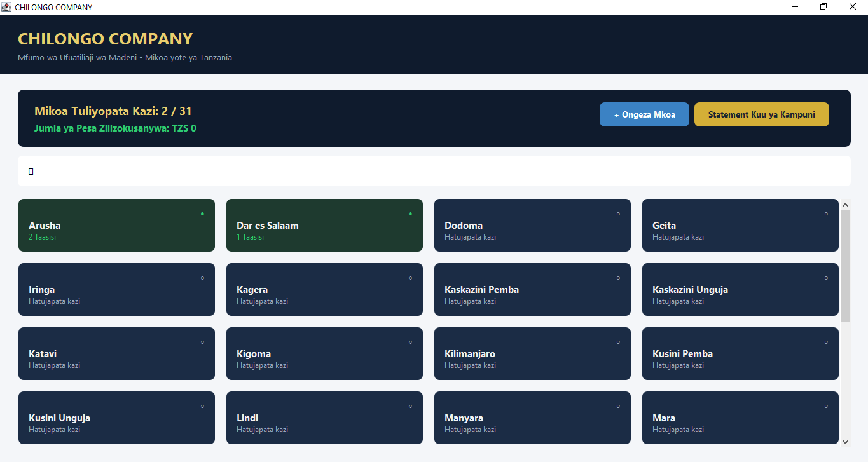Open the Iringa region card
The image size is (868, 462).
[x=116, y=289]
